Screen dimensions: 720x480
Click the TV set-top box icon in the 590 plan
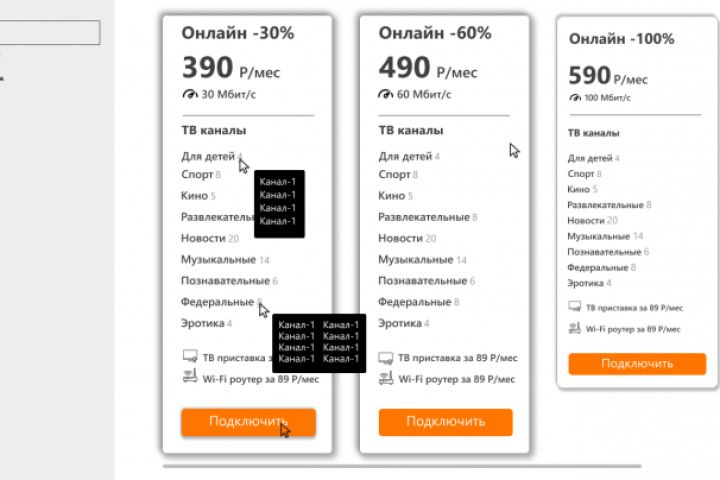(x=574, y=308)
